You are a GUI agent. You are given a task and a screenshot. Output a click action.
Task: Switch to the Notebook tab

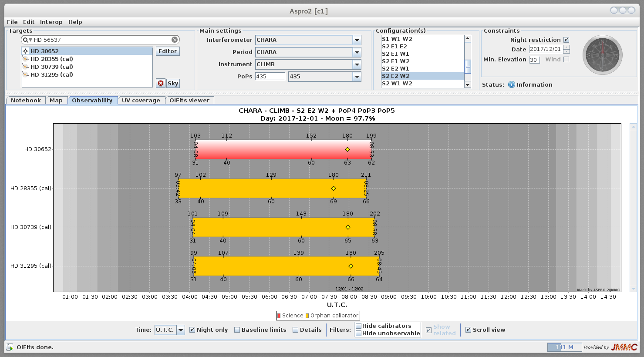click(26, 100)
